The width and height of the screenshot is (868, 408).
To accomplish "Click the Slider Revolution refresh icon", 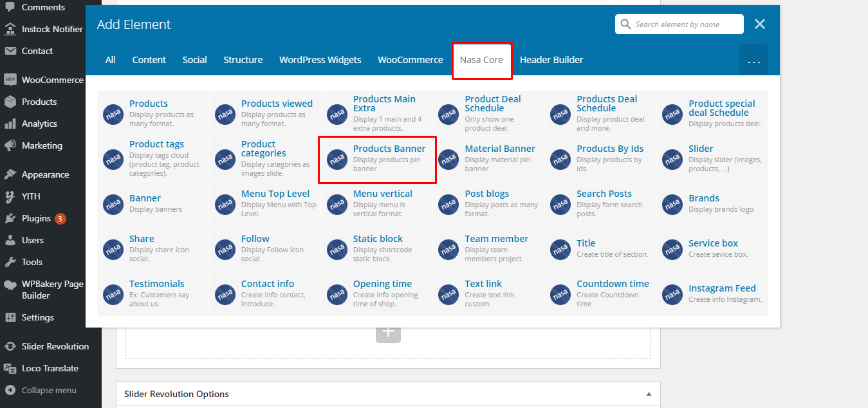I will pyautogui.click(x=10, y=346).
